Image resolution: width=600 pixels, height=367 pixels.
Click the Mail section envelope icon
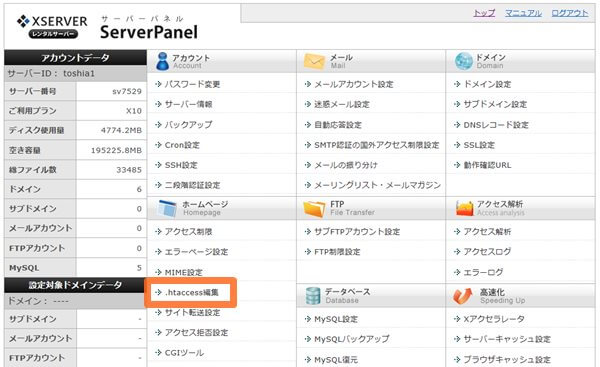tap(314, 61)
